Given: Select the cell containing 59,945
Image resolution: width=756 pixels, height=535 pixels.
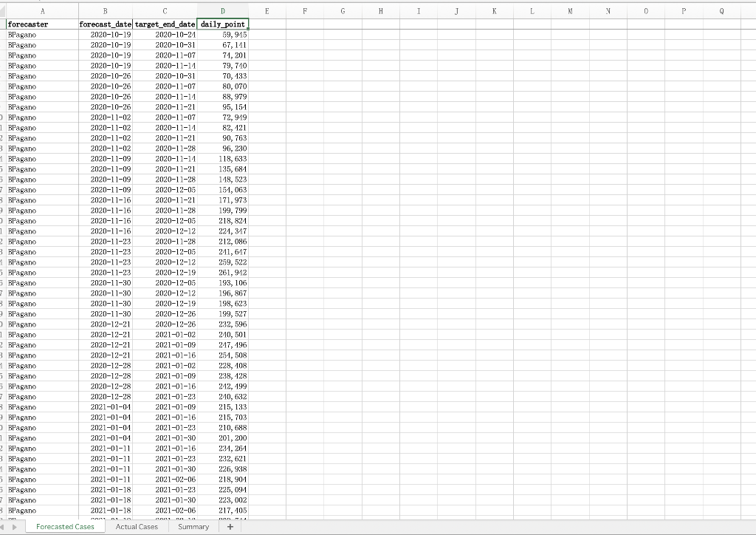Looking at the screenshot, I should pyautogui.click(x=223, y=34).
